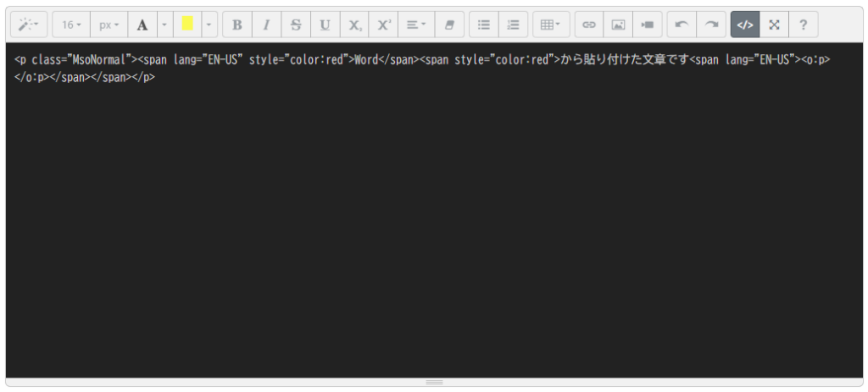The image size is (868, 392).
Task: Open the paragraph alignment menu
Action: pyautogui.click(x=415, y=25)
